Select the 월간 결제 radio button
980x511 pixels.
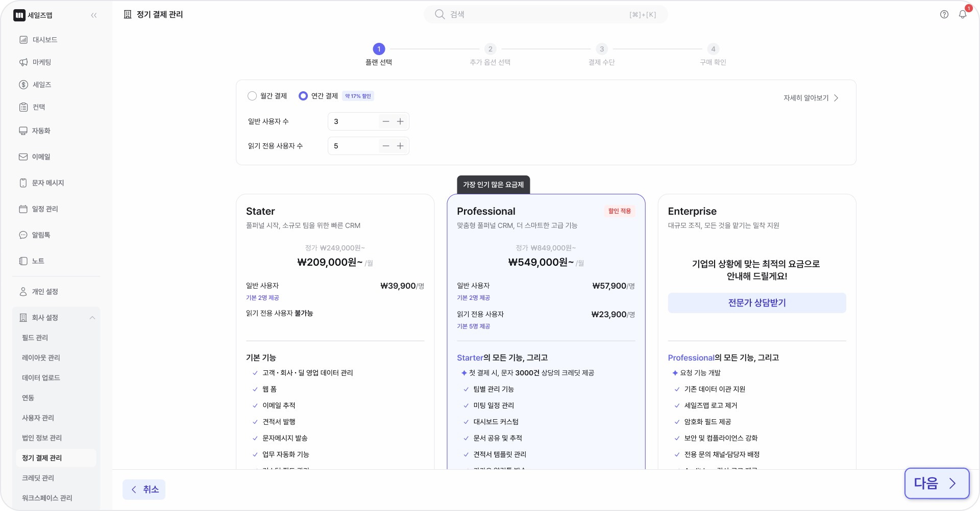click(252, 96)
